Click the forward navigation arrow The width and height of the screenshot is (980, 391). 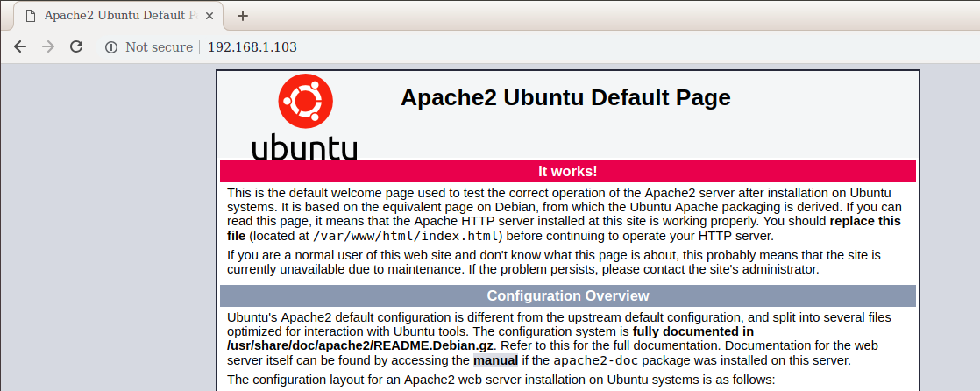coord(48,46)
